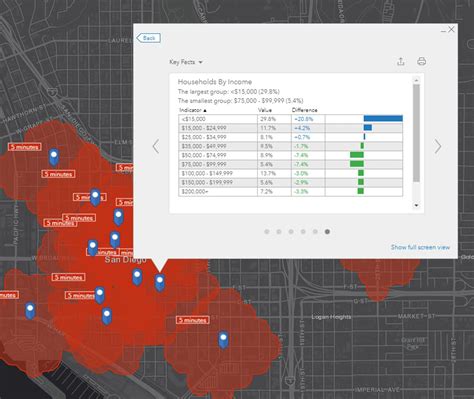
Task: Click the Difference column header
Action: click(x=305, y=110)
